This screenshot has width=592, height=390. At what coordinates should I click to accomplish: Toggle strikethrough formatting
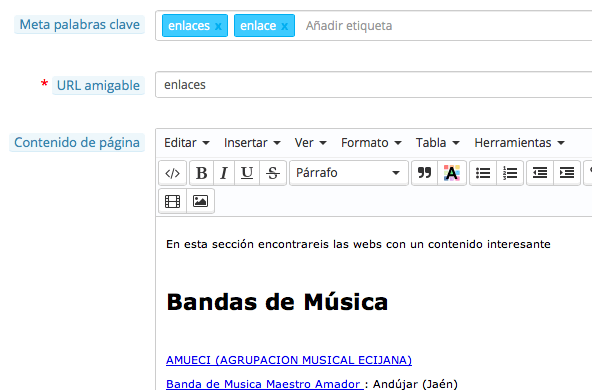(x=273, y=173)
